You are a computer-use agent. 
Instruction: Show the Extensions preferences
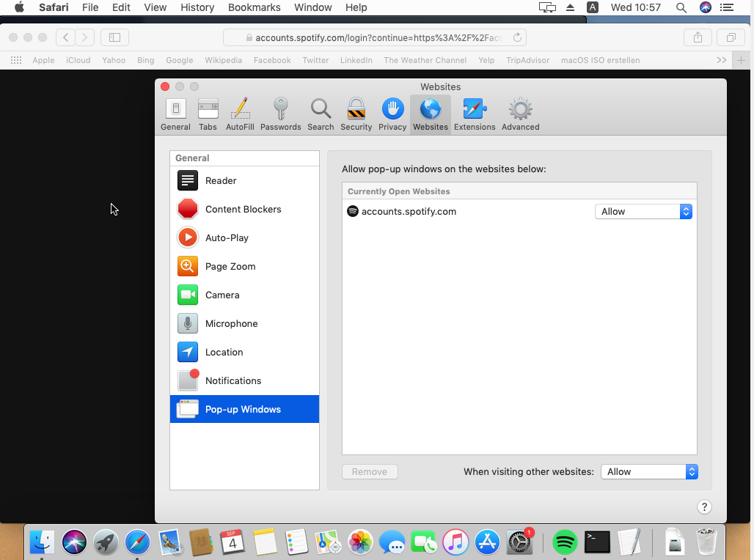click(475, 114)
